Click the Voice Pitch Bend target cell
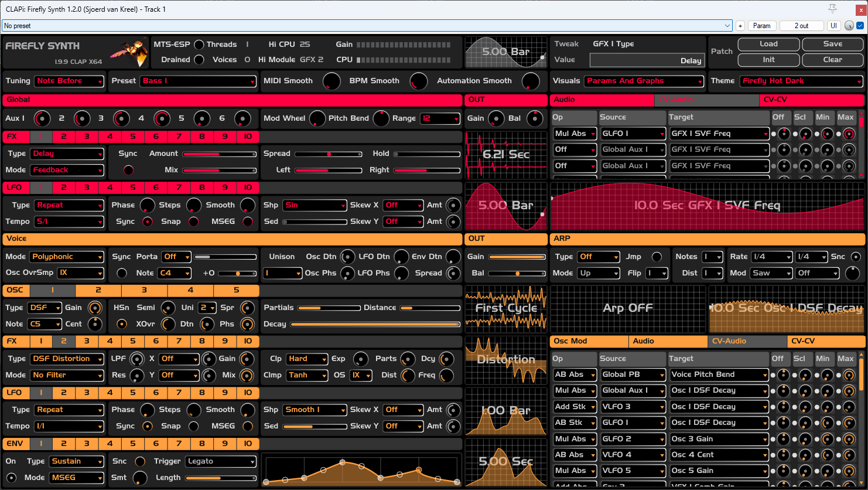 (719, 375)
